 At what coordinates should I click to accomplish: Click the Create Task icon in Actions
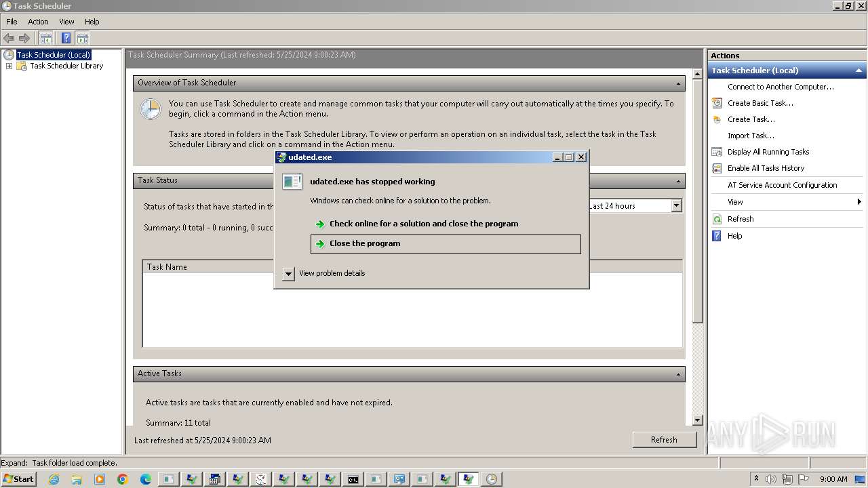(717, 119)
